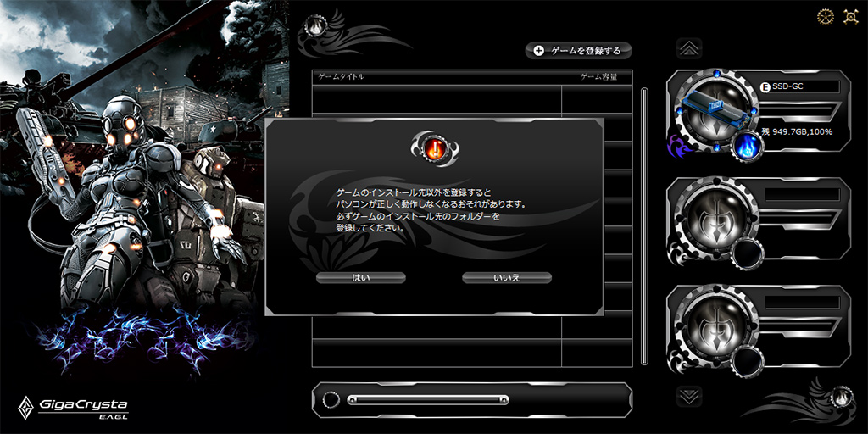Click the plus icon on register game button
The image size is (868, 434).
tap(538, 51)
